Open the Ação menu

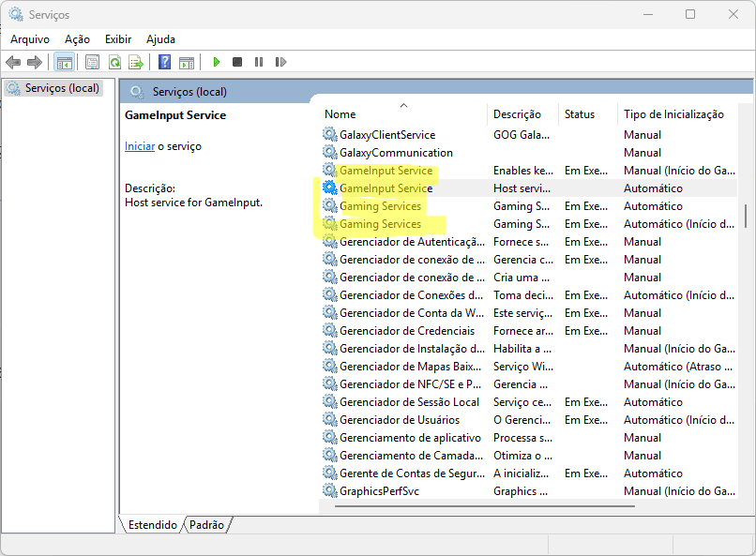point(77,39)
